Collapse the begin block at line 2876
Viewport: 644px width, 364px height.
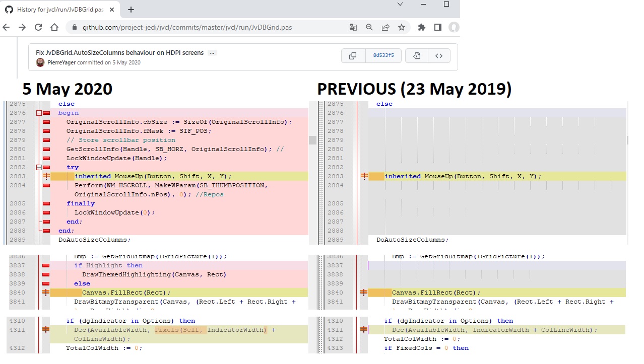(x=39, y=113)
